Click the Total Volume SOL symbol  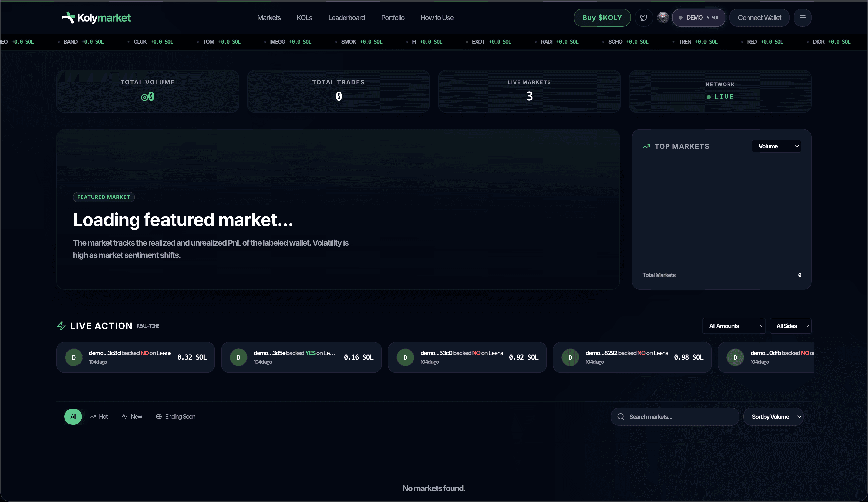[144, 97]
